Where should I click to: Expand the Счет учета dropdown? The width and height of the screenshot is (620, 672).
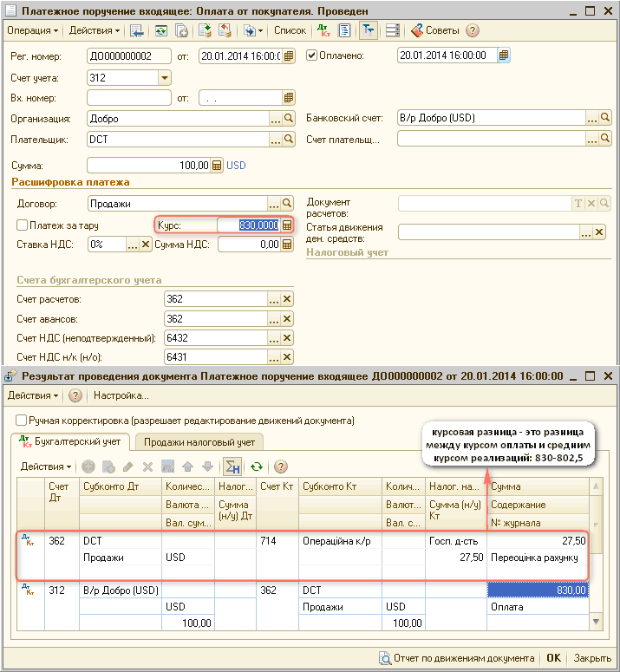click(165, 78)
